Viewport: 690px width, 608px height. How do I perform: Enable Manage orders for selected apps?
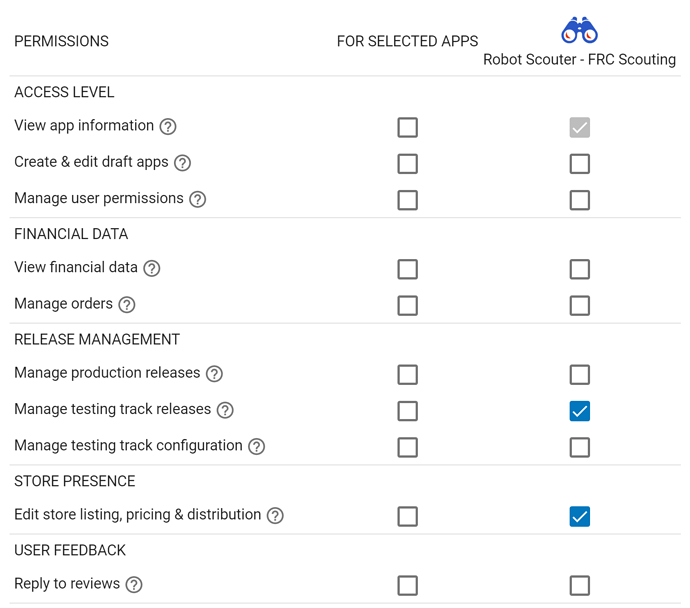[407, 305]
